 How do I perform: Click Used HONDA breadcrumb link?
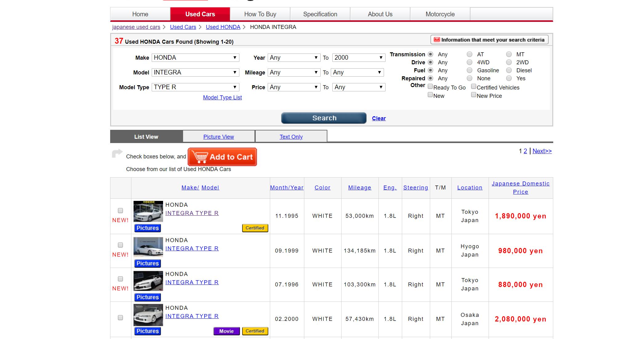[223, 27]
